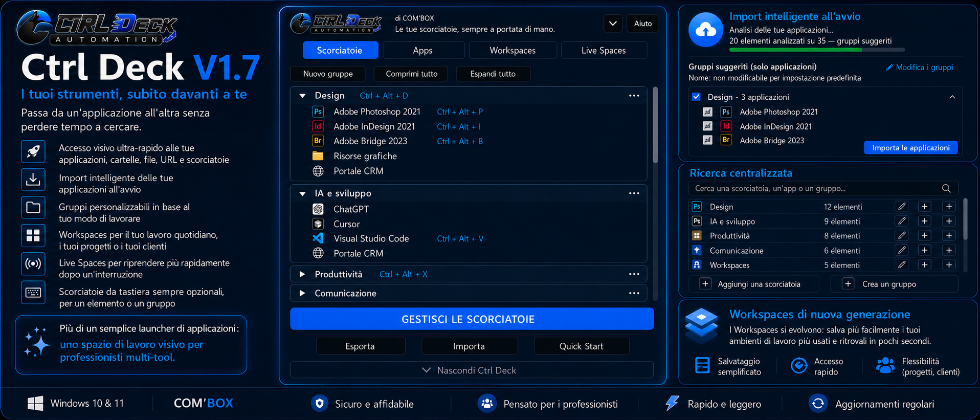The height and width of the screenshot is (420, 980).
Task: Click Importa le applicazioni button
Action: point(911,147)
